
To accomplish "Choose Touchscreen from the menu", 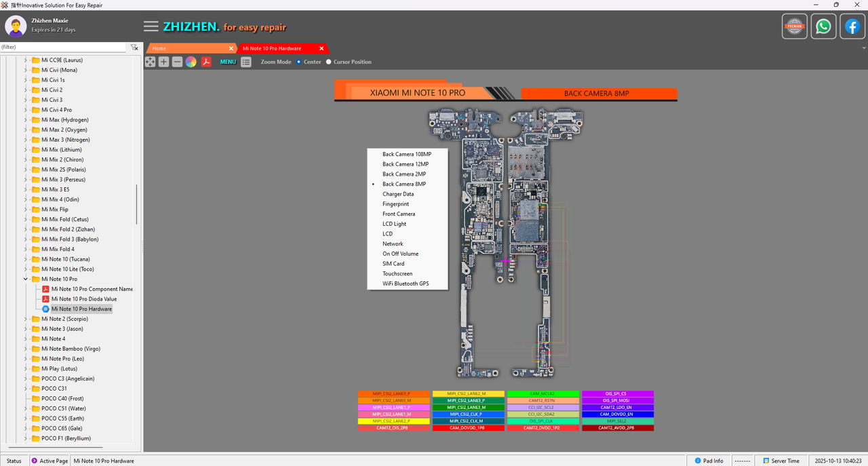I will click(407, 273).
